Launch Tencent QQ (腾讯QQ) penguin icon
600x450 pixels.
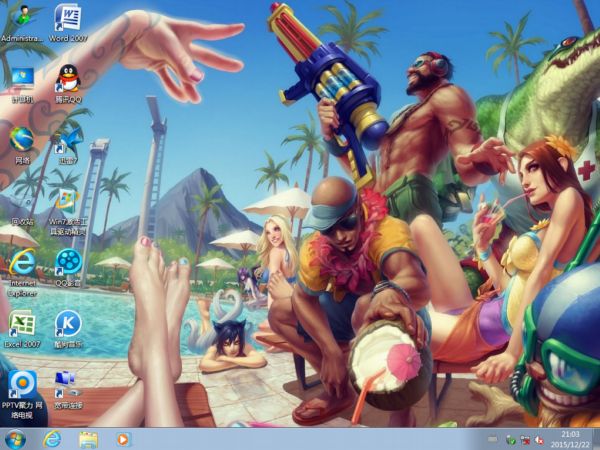point(68,80)
